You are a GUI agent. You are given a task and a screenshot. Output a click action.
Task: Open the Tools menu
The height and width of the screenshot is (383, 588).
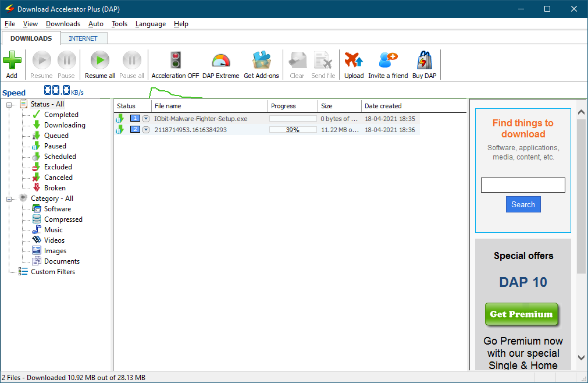[x=119, y=24]
